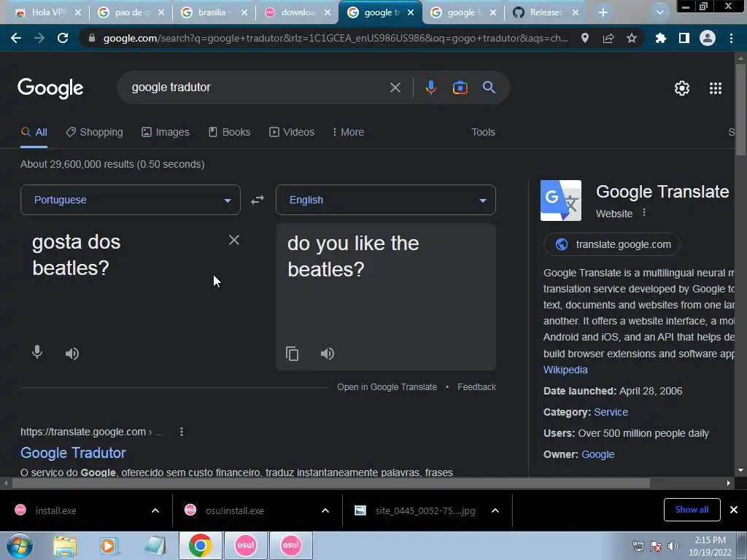Start voice search with microphone icon

(430, 87)
